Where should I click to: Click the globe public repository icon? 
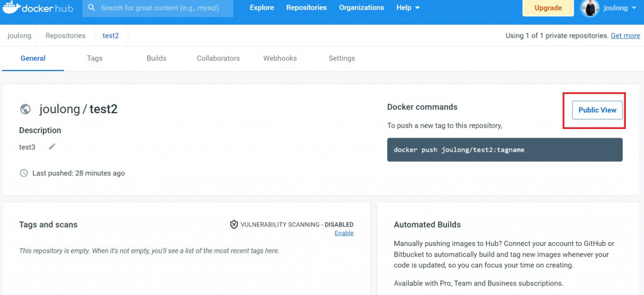25,109
